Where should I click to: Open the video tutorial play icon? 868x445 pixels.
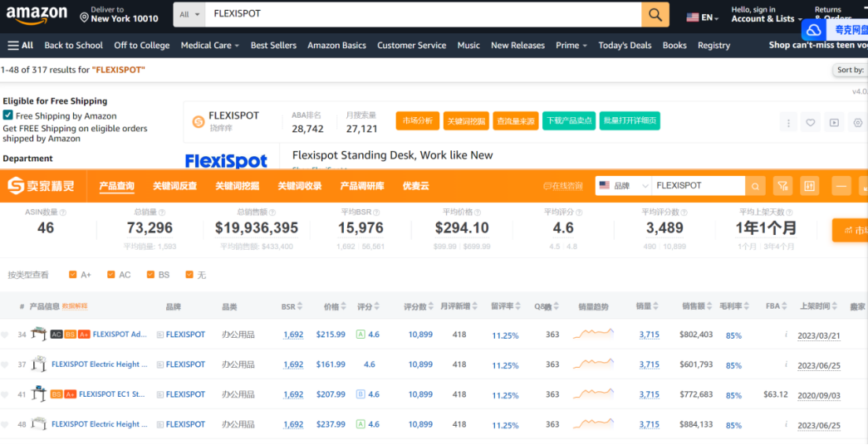click(834, 123)
